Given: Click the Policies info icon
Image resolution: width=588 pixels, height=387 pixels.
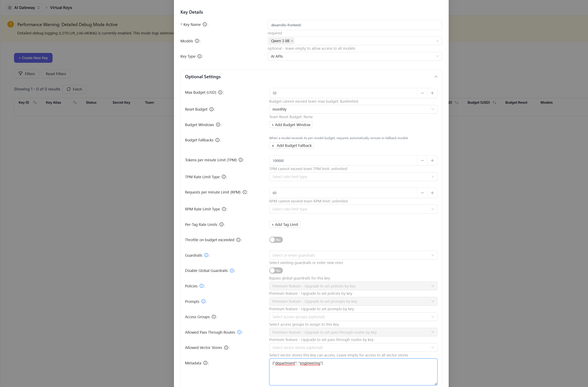Looking at the screenshot, I should coord(201,286).
